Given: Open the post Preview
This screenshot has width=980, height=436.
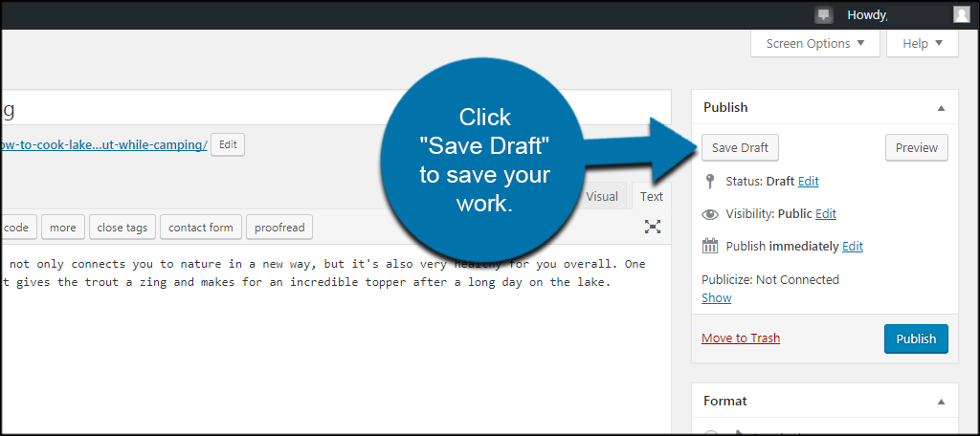Looking at the screenshot, I should 916,148.
